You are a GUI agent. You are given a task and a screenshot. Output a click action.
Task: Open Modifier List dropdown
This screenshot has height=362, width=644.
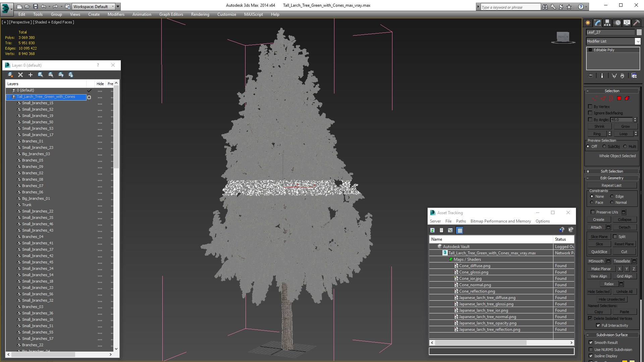point(638,41)
